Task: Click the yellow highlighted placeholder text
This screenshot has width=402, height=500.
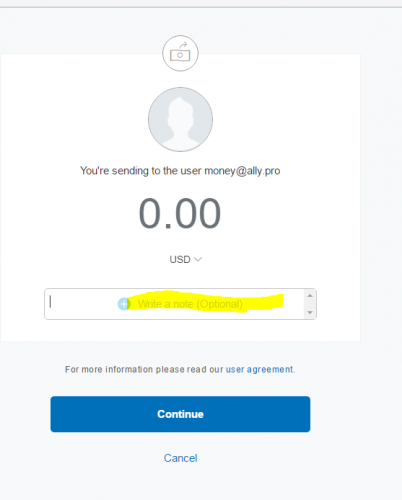Action: pos(190,304)
